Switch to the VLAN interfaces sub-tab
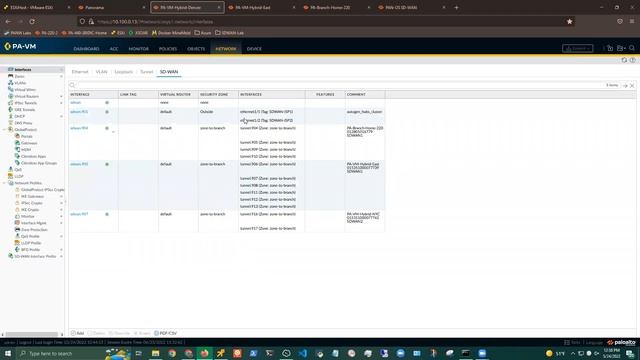640x360 pixels. point(101,72)
